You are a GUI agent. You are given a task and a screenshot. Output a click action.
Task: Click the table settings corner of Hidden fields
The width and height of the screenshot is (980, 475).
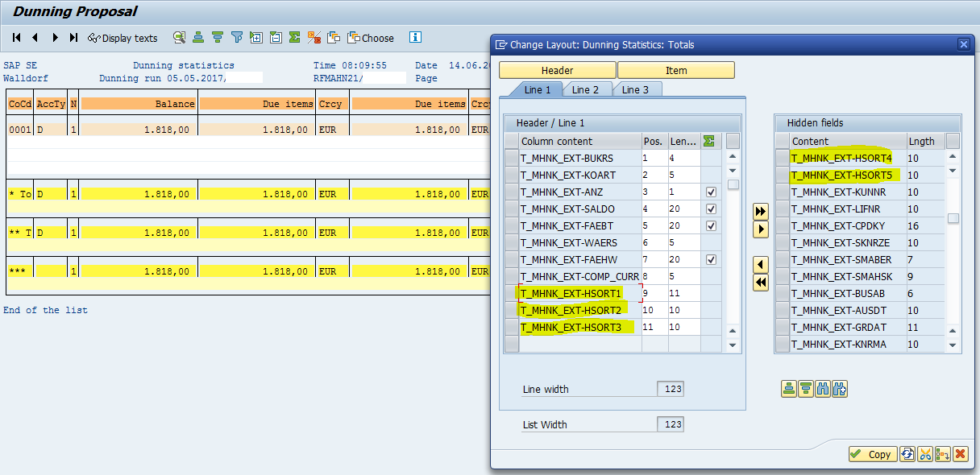tap(953, 142)
